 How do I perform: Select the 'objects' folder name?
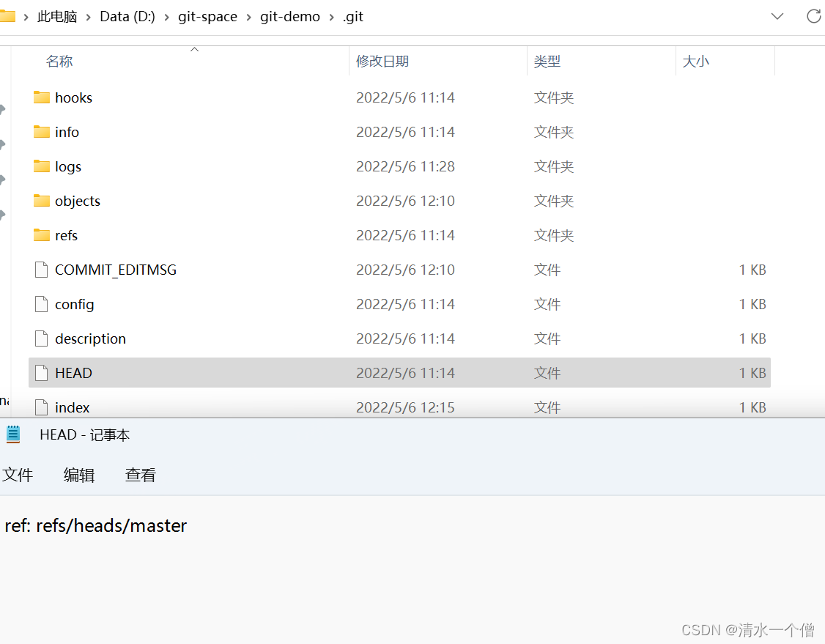tap(78, 201)
